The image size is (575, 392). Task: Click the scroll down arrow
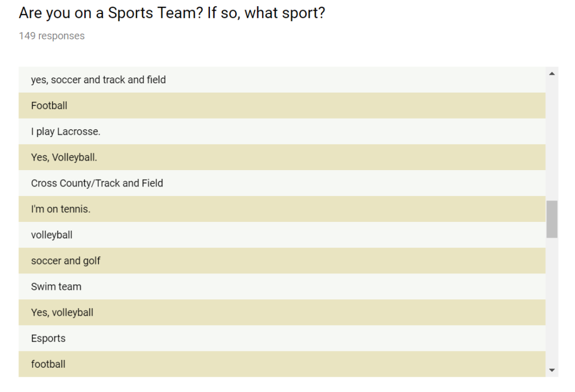coord(551,370)
